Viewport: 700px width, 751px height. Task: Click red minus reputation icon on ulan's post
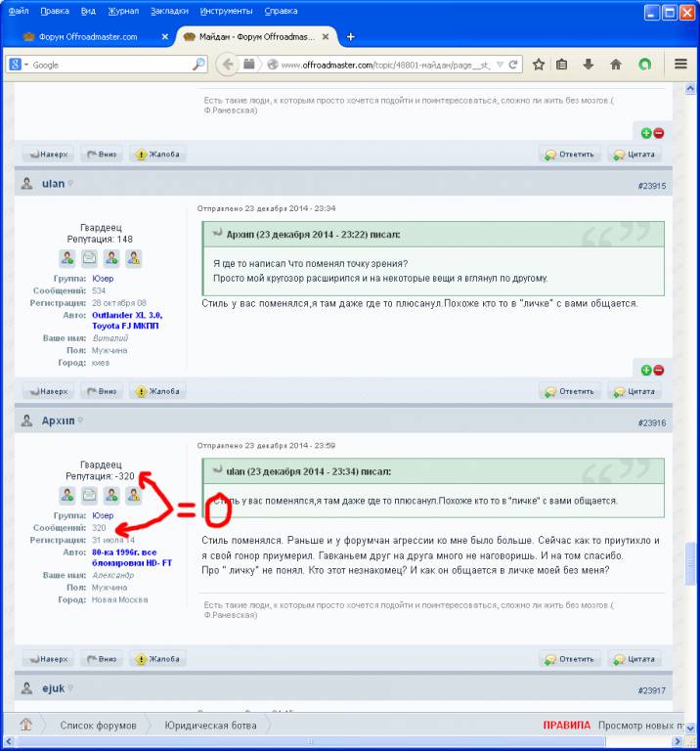[658, 370]
